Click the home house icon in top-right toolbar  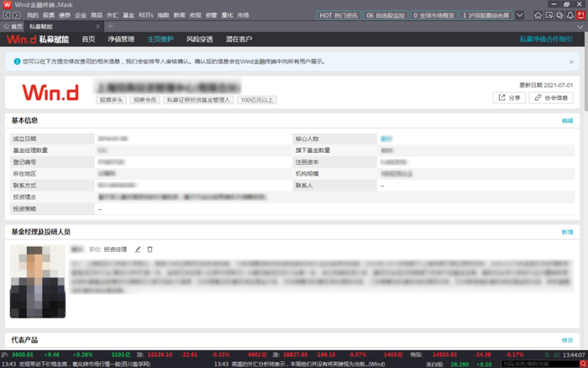click(x=538, y=15)
